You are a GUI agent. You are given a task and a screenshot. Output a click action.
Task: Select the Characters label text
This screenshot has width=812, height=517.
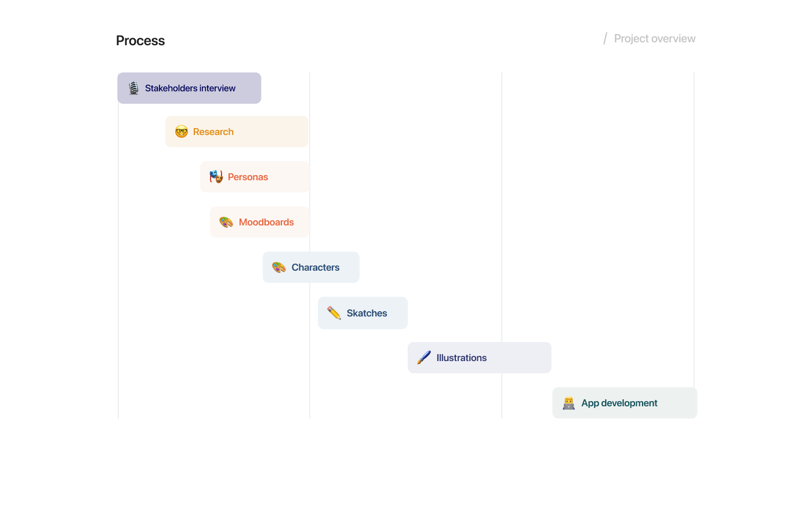pyautogui.click(x=316, y=267)
